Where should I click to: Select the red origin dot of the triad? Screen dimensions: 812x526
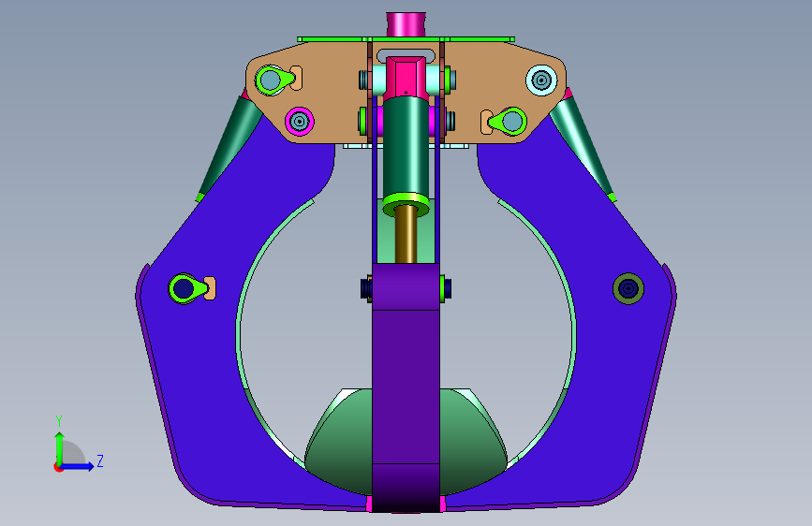pos(57,467)
